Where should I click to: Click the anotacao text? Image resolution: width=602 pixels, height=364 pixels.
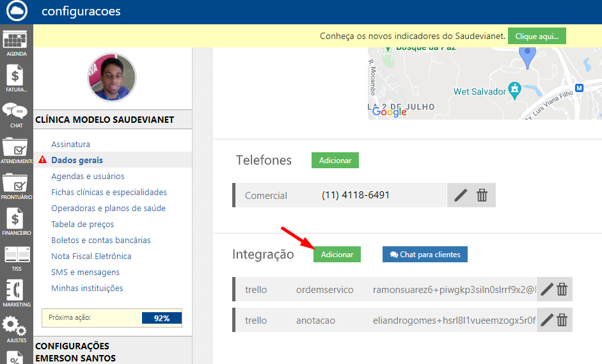point(315,320)
